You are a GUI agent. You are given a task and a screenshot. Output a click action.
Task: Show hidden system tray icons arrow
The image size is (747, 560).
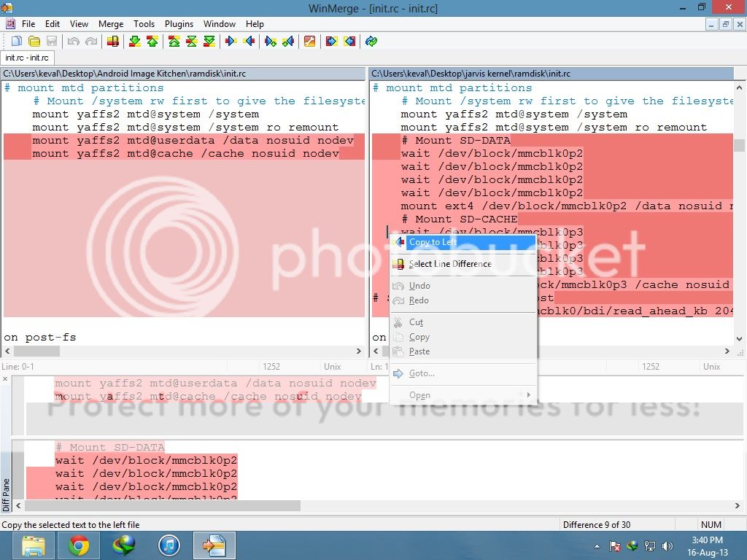[597, 546]
